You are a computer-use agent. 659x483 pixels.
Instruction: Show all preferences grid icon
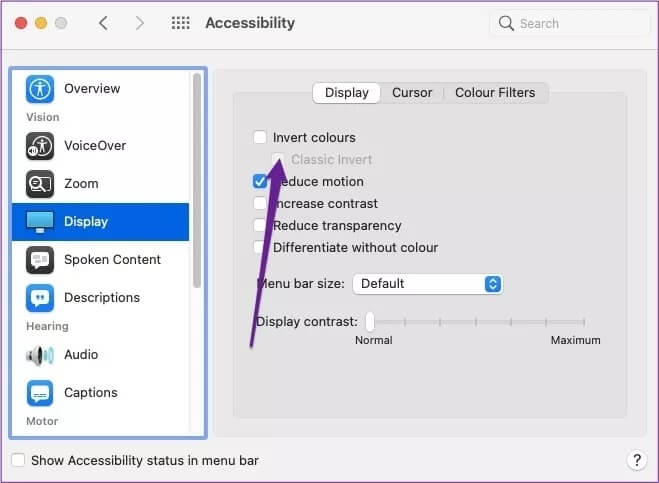[x=181, y=23]
